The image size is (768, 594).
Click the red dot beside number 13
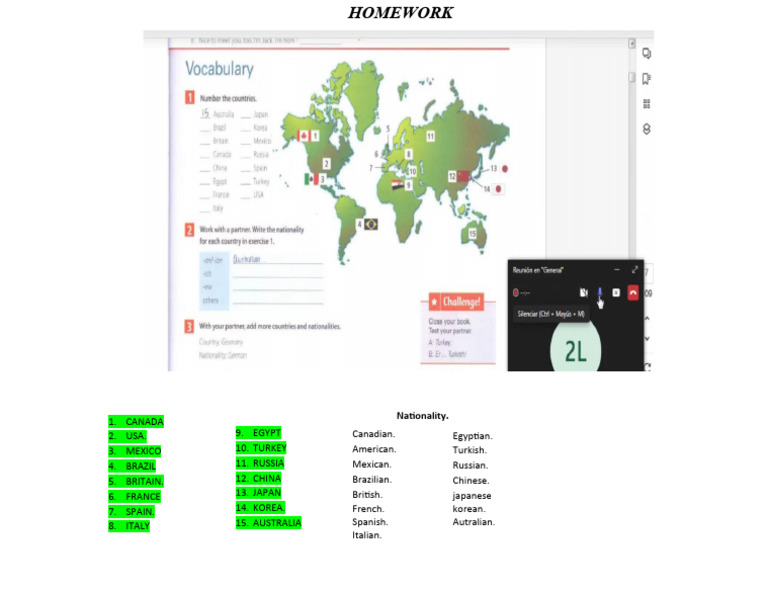[504, 168]
